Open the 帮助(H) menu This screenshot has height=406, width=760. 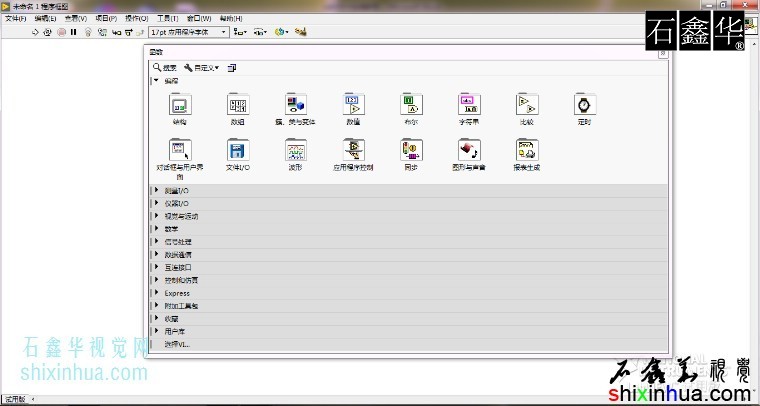231,18
